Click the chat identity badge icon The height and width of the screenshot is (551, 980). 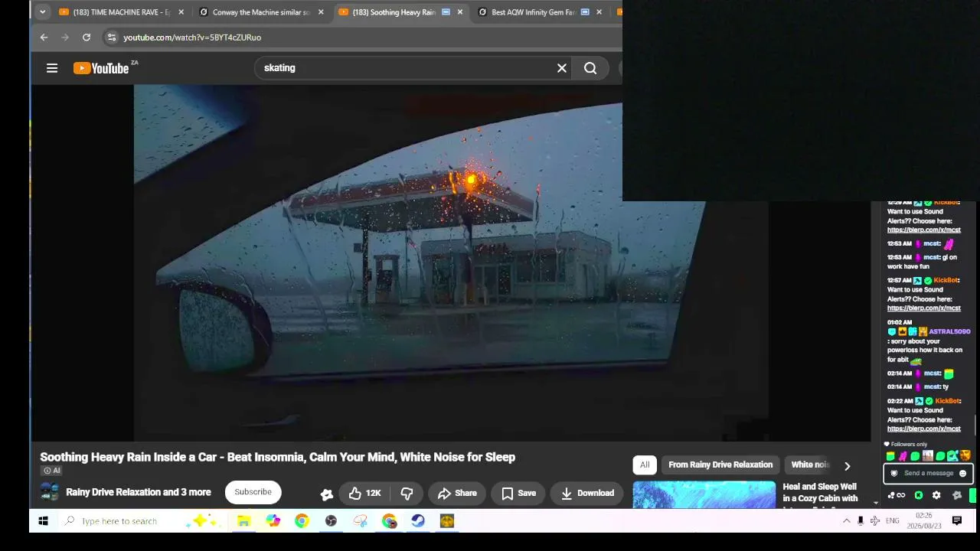point(893,473)
